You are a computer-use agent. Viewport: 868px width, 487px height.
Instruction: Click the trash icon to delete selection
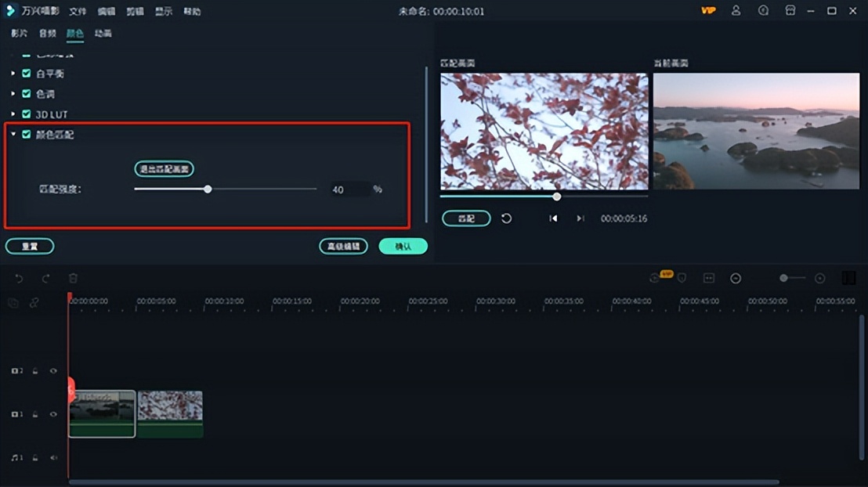click(x=72, y=278)
